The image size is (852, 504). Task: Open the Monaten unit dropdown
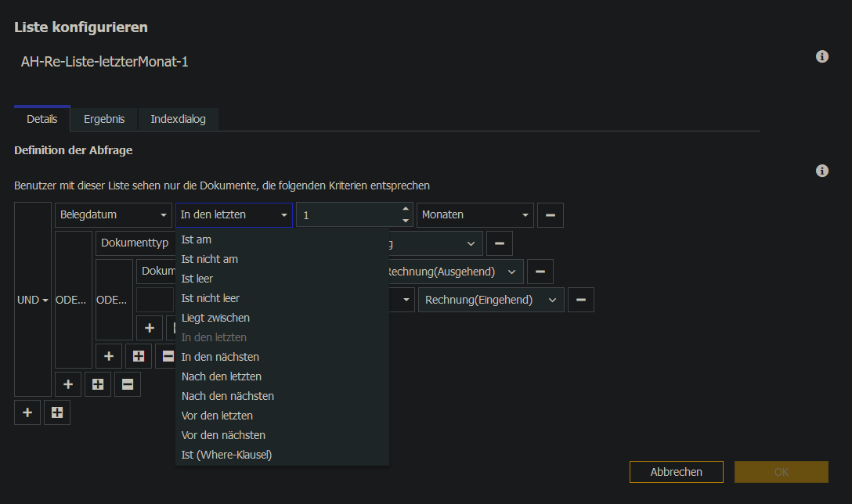[x=475, y=215]
